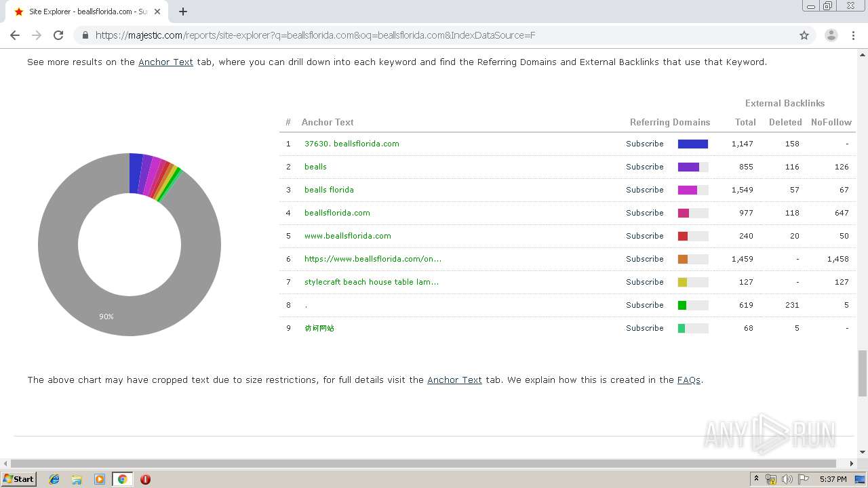Click anchor text 'www.beallsflorida.com'
Viewport: 868px width, 488px height.
coord(348,236)
